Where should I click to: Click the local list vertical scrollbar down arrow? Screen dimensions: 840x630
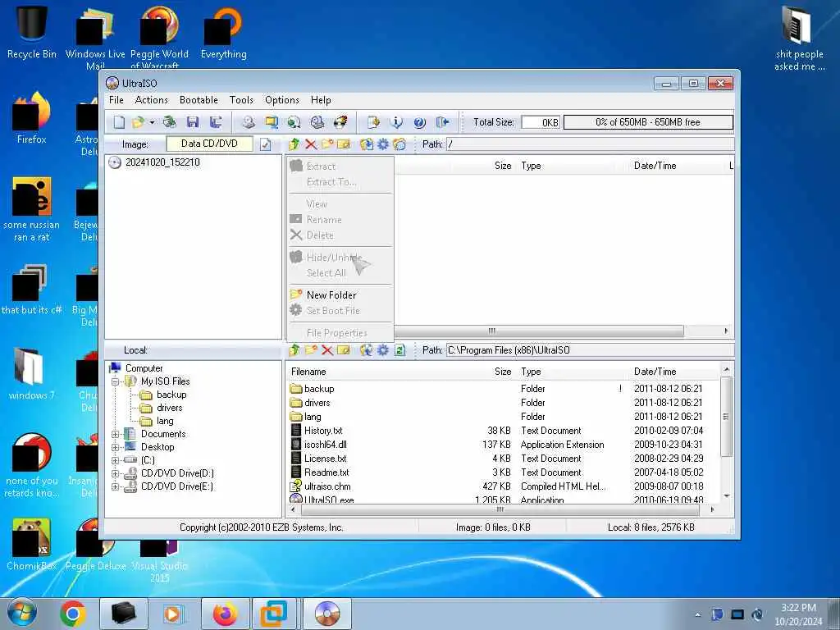(727, 496)
